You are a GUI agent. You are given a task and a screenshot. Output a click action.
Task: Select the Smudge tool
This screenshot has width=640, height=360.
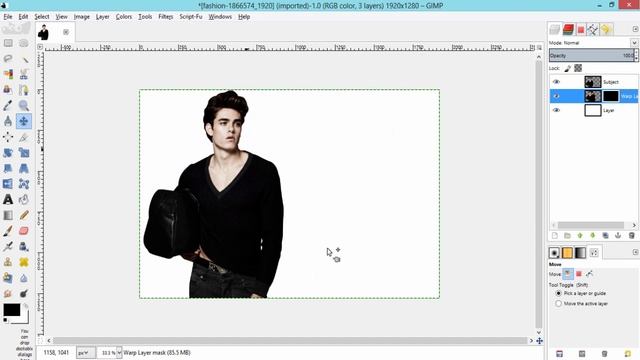tap(8, 293)
